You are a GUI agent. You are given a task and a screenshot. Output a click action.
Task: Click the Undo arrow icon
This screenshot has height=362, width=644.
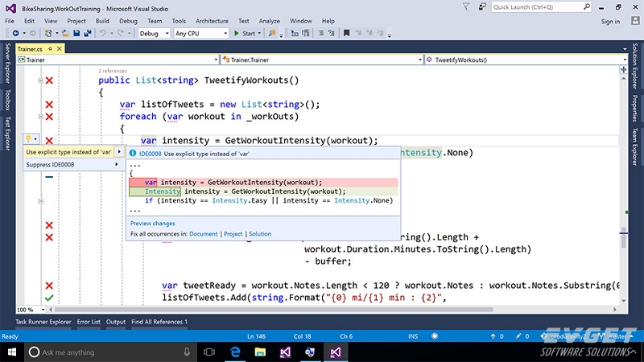[x=103, y=33]
